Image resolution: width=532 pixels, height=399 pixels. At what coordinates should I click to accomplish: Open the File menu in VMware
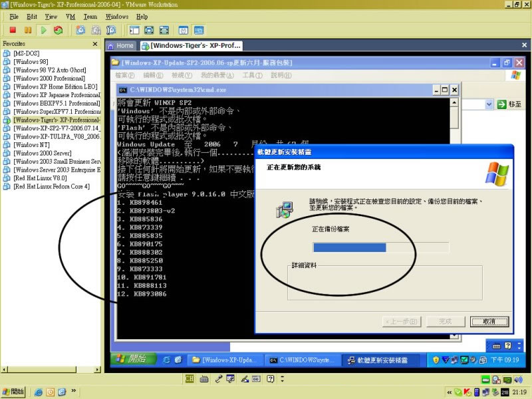pos(14,17)
